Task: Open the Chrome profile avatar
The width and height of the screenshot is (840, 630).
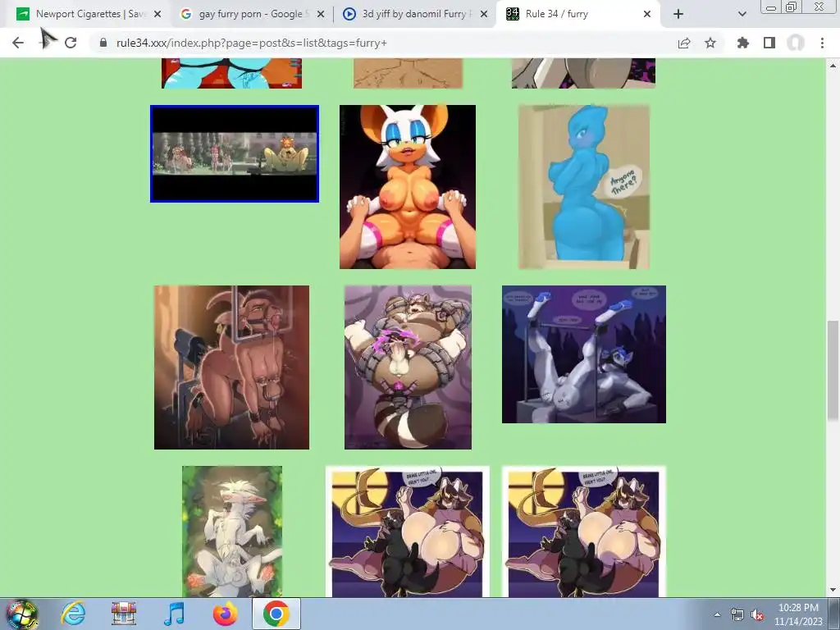Action: point(796,43)
